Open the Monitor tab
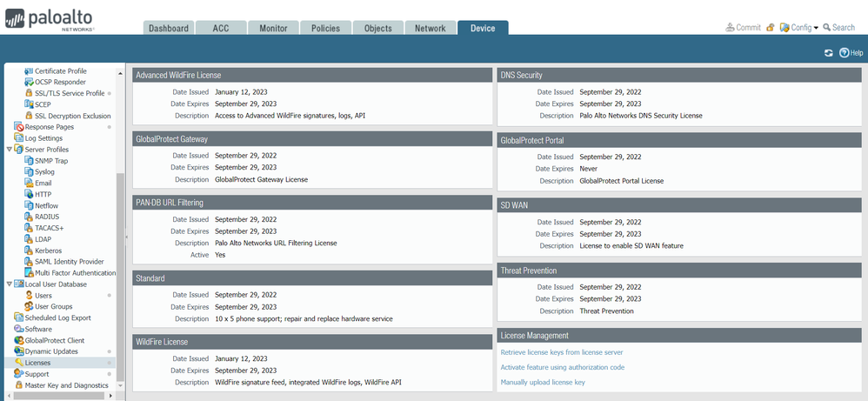Screen dimensions: 868x401 pos(273,28)
